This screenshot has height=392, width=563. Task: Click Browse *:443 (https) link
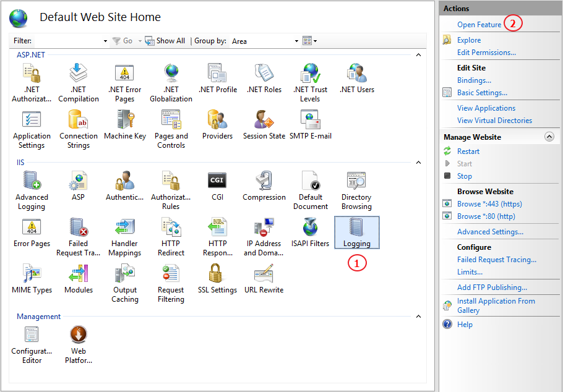coord(489,203)
